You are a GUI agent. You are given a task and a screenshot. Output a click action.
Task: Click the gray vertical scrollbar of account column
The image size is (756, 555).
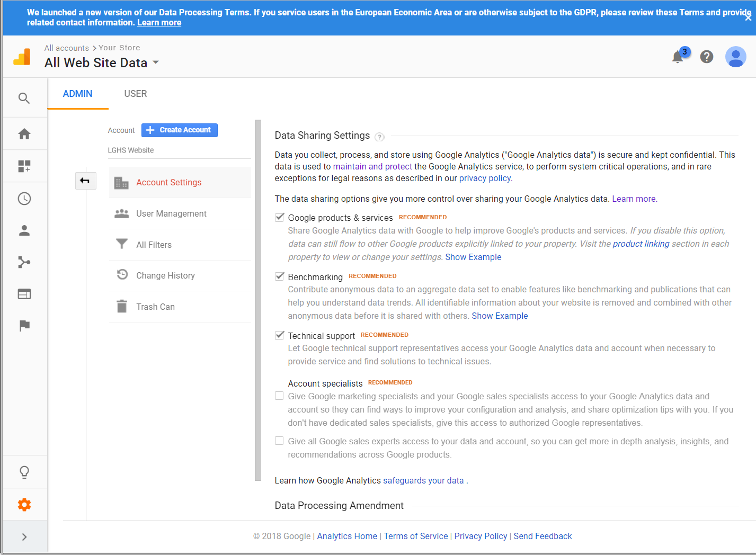point(259,300)
